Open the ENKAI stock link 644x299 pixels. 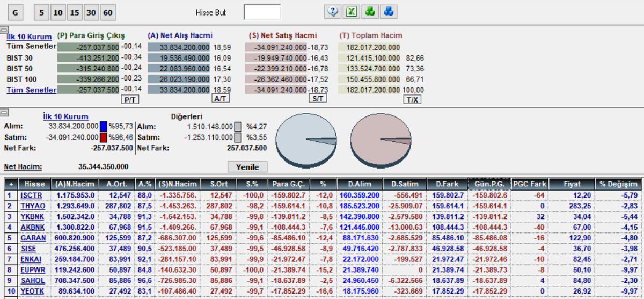tap(32, 259)
